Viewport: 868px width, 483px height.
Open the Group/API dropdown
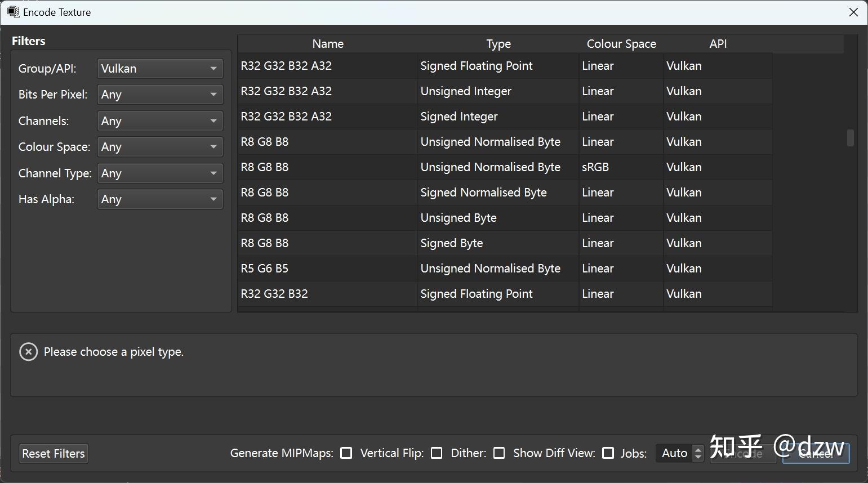pos(160,69)
